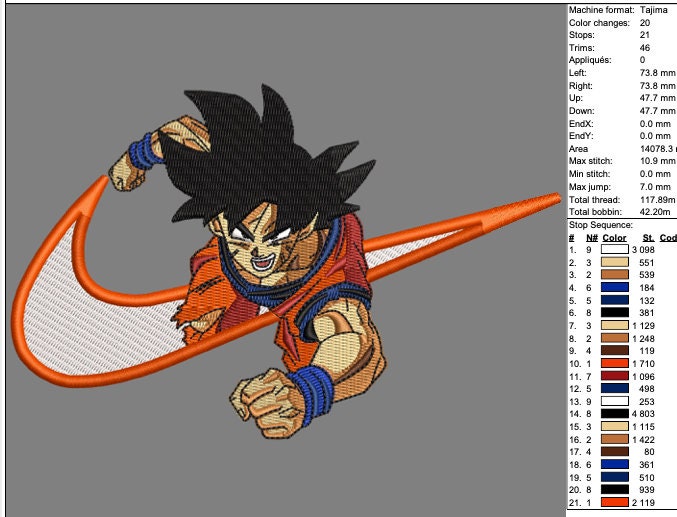The width and height of the screenshot is (677, 517).
Task: Select the '7.0 mm' max jump value
Action: tap(655, 187)
